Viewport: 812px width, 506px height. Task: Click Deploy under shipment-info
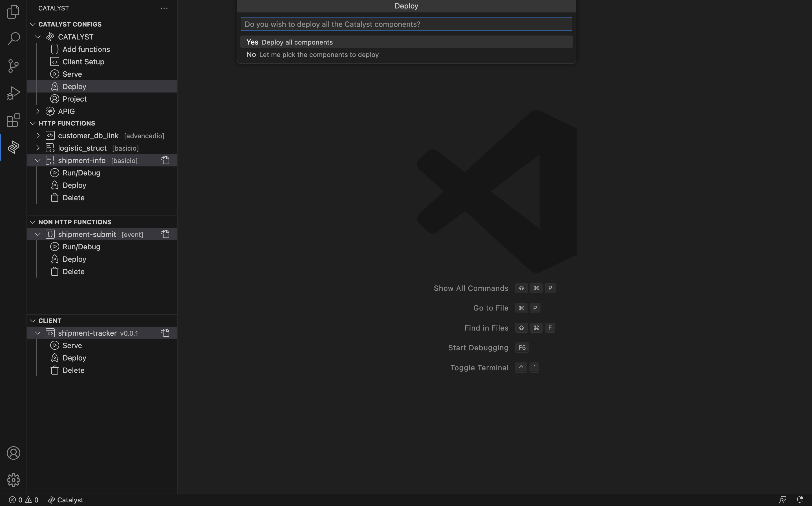(x=102, y=185)
